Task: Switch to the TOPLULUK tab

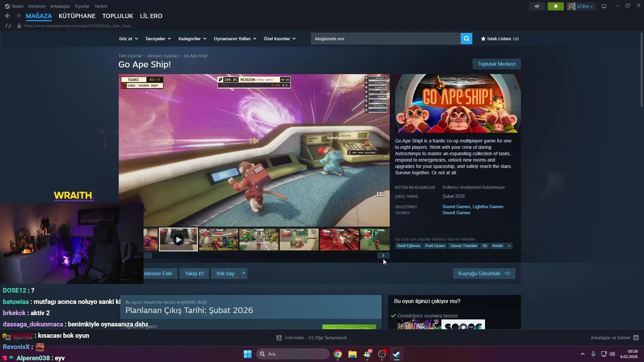Action: (x=118, y=16)
